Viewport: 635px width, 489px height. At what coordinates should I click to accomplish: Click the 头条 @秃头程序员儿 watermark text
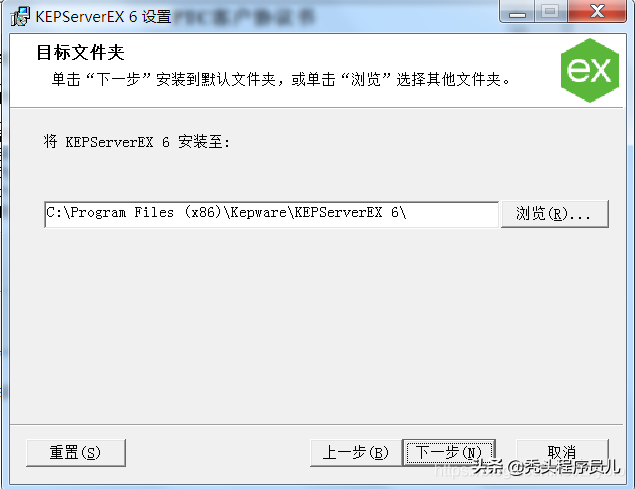(x=546, y=467)
